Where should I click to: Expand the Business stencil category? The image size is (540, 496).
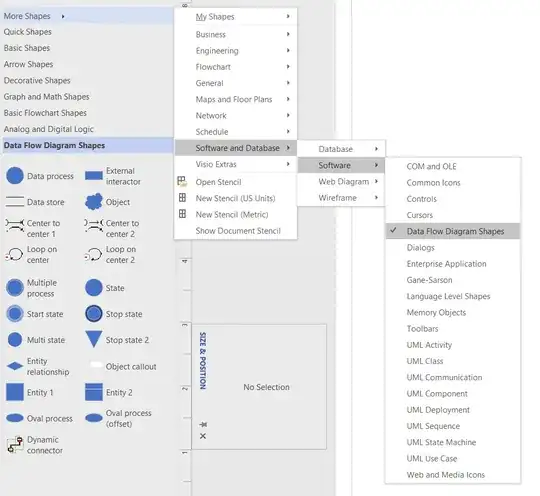tap(236, 34)
